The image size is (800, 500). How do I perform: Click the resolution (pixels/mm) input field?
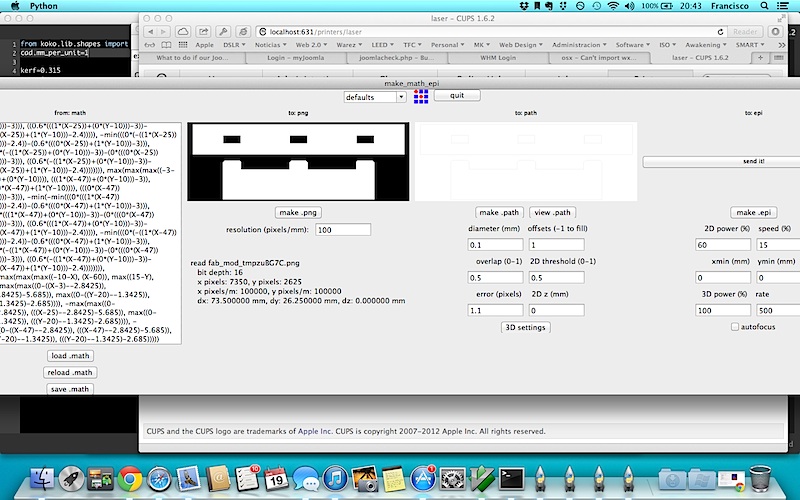click(x=343, y=230)
